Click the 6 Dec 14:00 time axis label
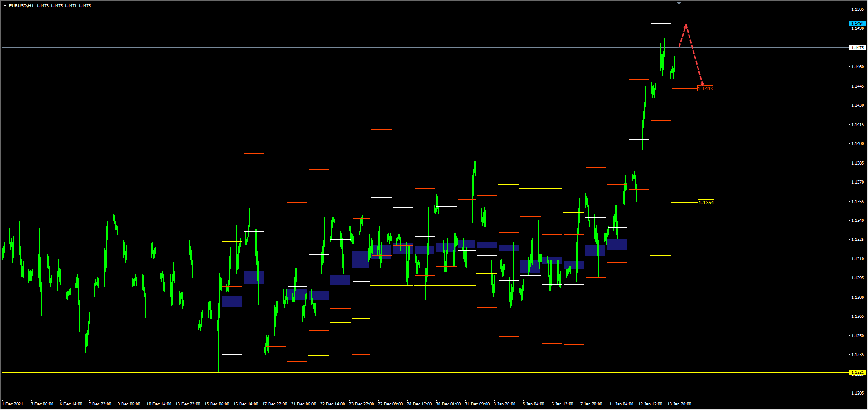Viewport: 868px width, 410px height. (x=71, y=404)
